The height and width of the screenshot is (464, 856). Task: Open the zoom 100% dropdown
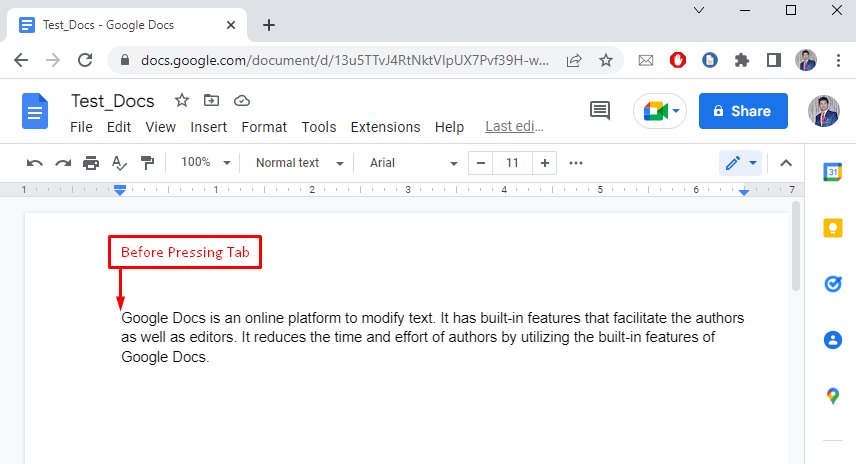click(x=206, y=163)
